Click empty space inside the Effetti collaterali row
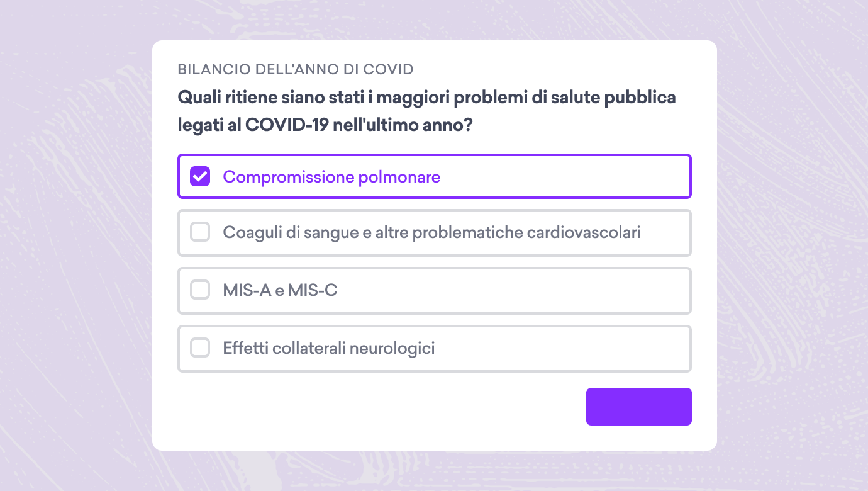The height and width of the screenshot is (491, 868). [x=560, y=347]
